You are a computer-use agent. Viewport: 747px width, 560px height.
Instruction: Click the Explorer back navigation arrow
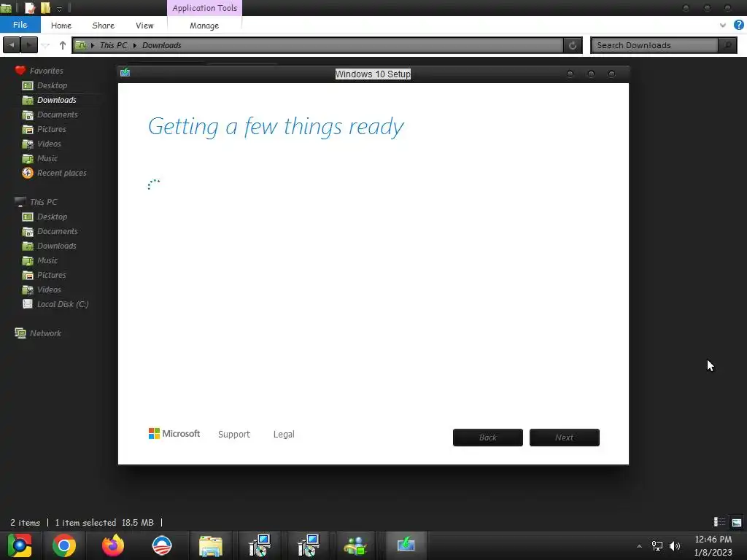[12, 45]
